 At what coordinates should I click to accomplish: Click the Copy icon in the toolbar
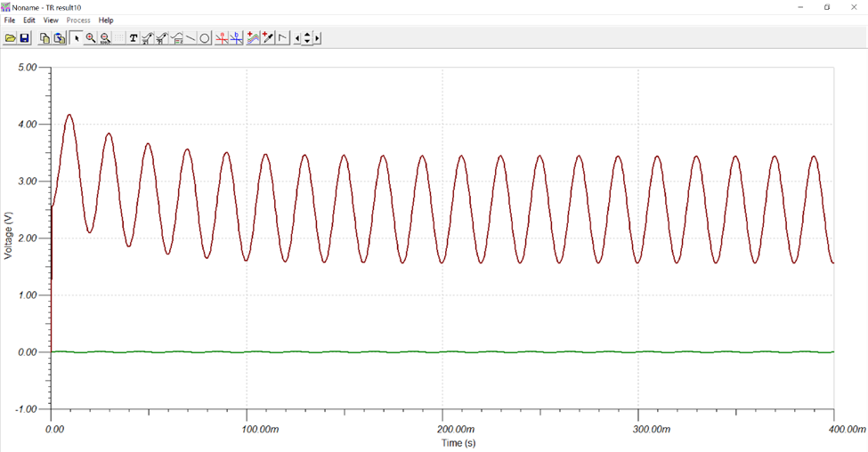(45, 38)
